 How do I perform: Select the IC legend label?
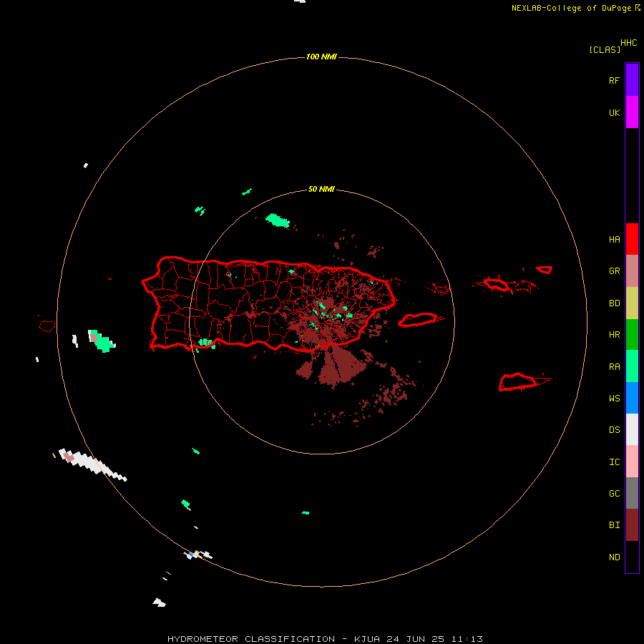(x=614, y=462)
